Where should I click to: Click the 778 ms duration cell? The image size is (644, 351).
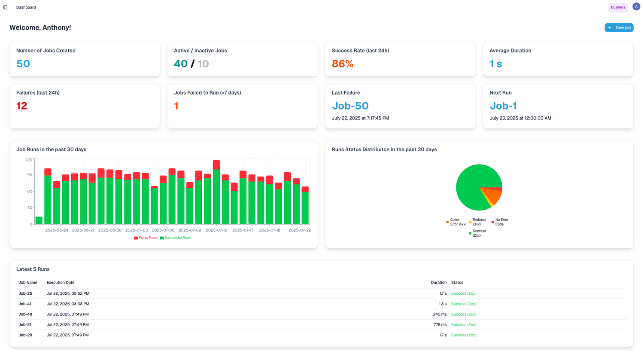(x=440, y=325)
